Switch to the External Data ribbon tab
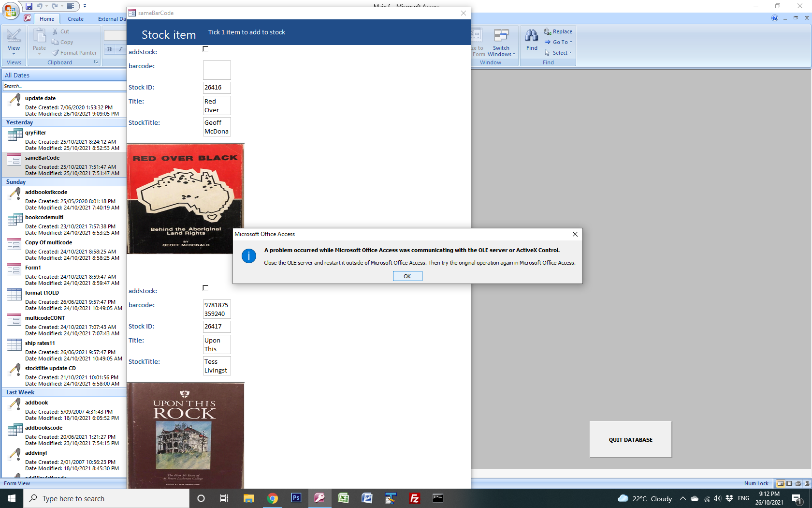Screen dimensions: 812x508 (x=112, y=19)
